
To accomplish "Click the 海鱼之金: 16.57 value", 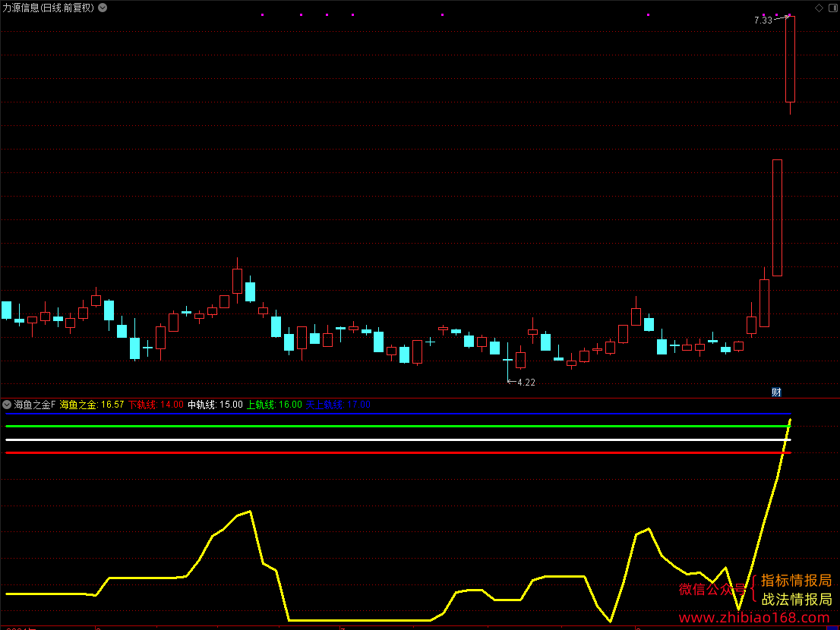I will point(92,405).
